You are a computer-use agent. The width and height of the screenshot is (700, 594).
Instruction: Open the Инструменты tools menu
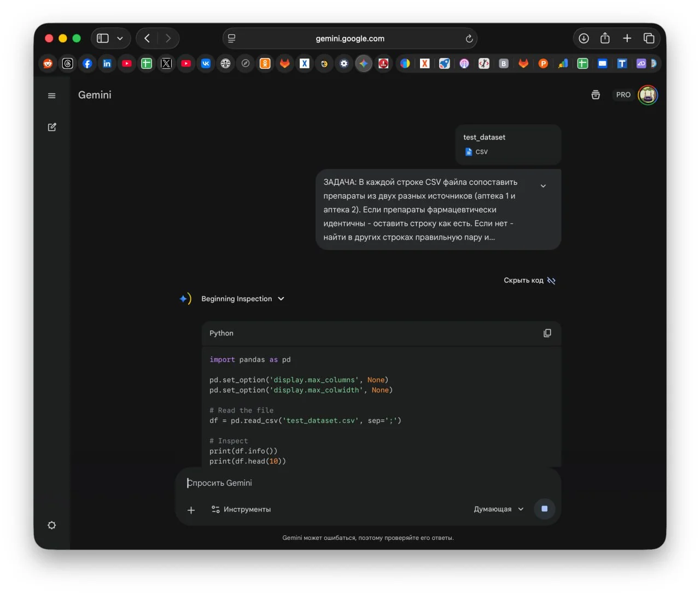[241, 509]
